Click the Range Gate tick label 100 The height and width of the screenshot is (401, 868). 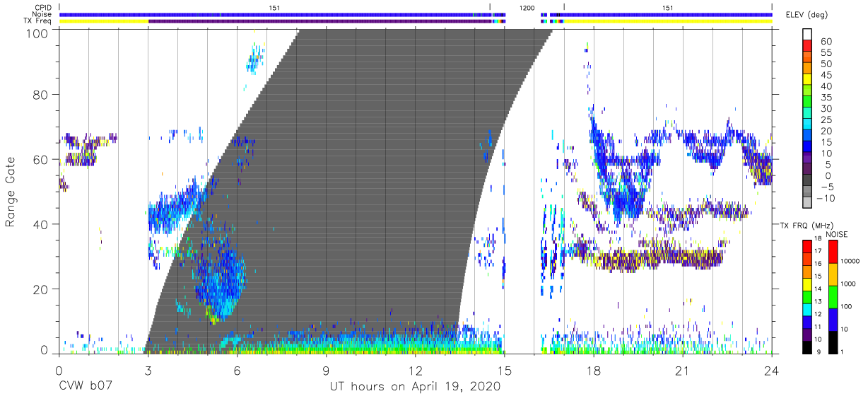pos(38,33)
